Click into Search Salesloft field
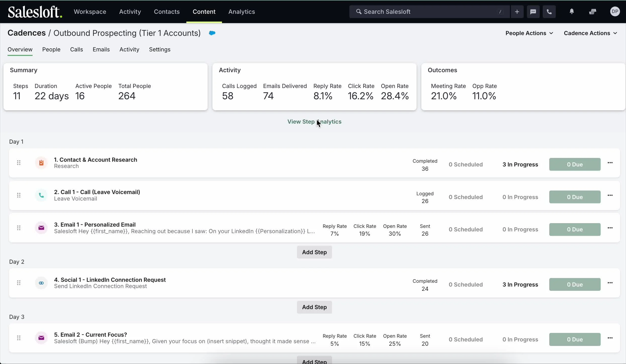626x364 pixels. pyautogui.click(x=429, y=12)
